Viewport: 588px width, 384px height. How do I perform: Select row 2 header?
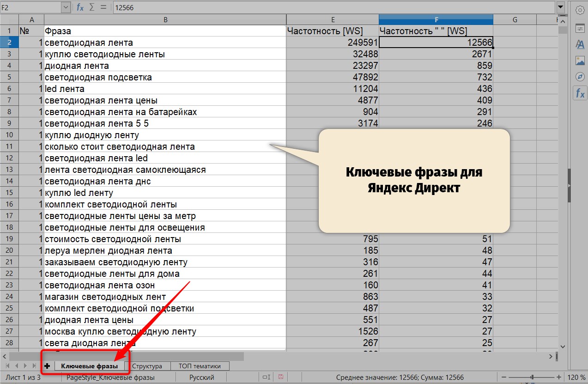pos(9,43)
